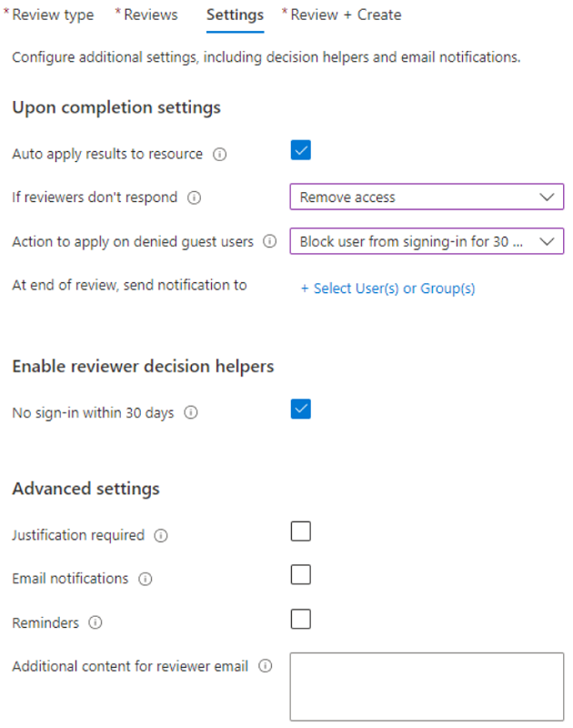View info for Additional content for reviewer email
Screen dimensions: 573x728
[x=264, y=666]
